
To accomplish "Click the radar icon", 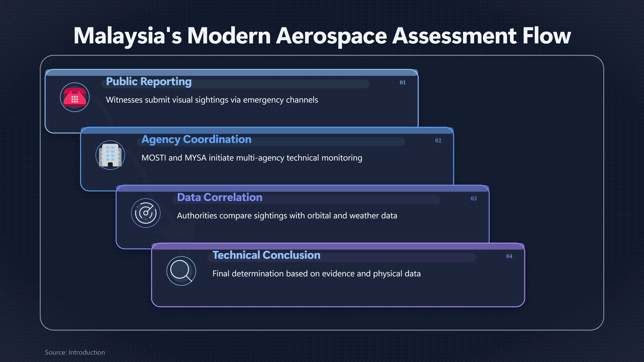I will tap(146, 213).
